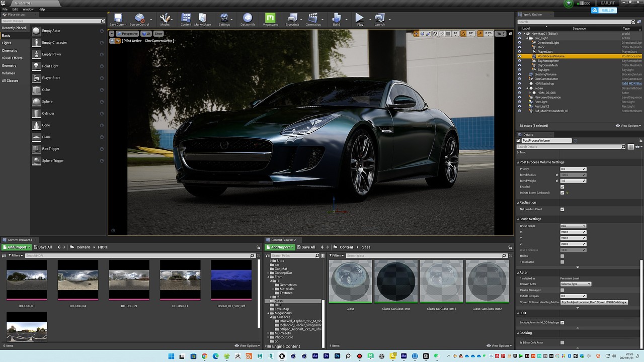The image size is (644, 362).
Task: Toggle visibility eye for the SkyLight actor
Action: (x=520, y=70)
